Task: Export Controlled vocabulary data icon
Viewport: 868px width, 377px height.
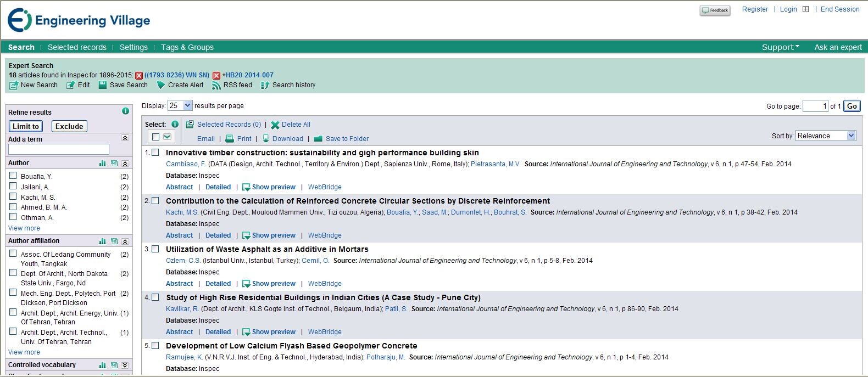Action: [114, 365]
